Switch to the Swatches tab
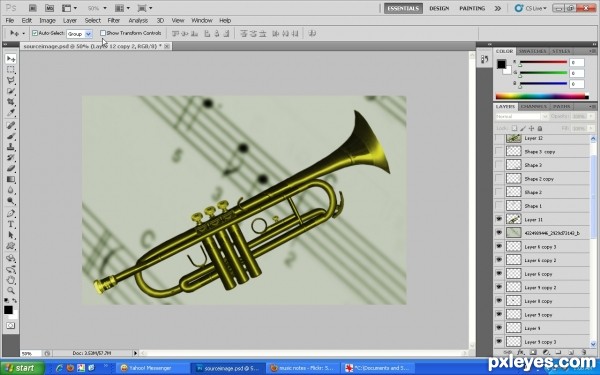 pyautogui.click(x=532, y=51)
